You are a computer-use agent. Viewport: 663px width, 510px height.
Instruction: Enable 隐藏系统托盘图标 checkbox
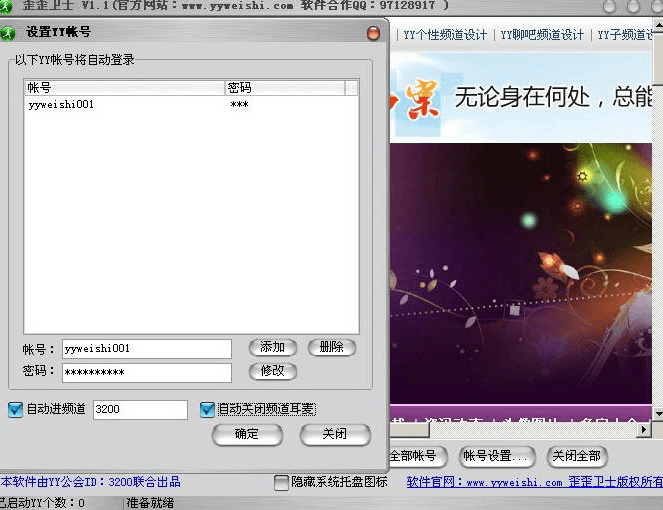point(282,482)
